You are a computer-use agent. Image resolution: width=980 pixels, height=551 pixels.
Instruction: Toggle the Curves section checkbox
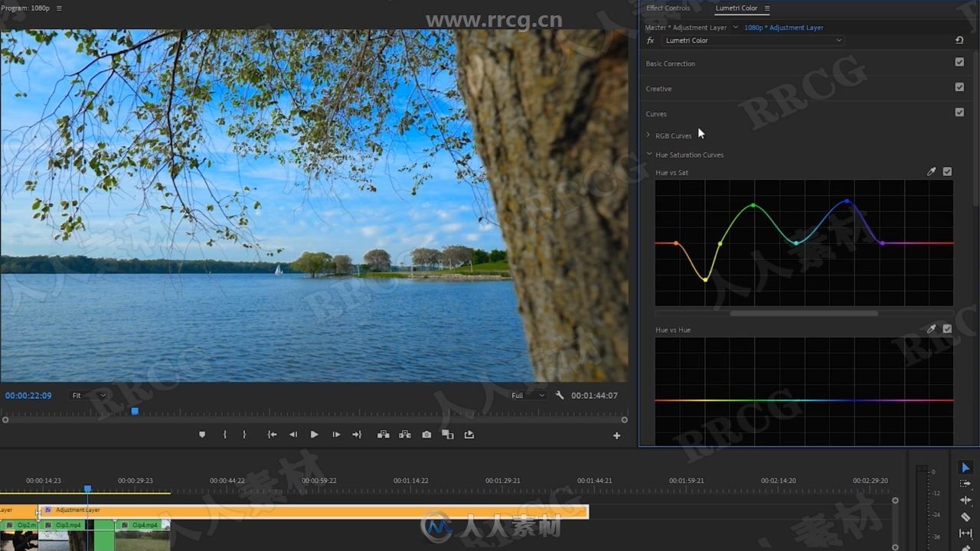click(959, 112)
